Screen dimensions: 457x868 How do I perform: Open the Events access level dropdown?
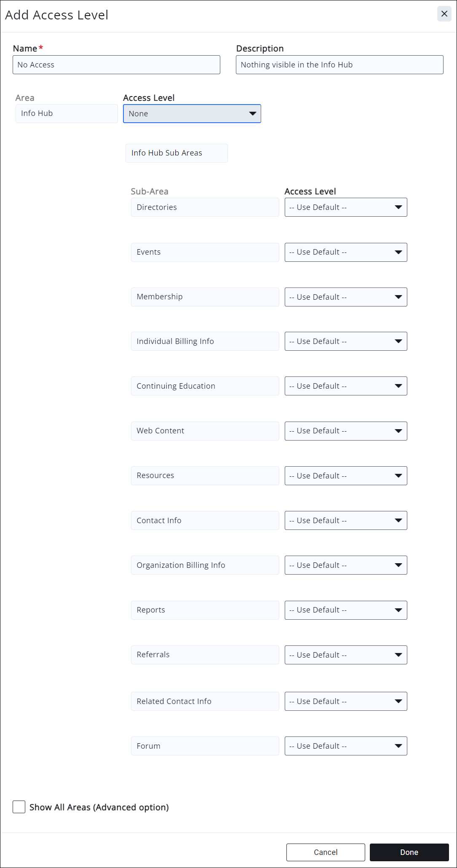click(346, 252)
